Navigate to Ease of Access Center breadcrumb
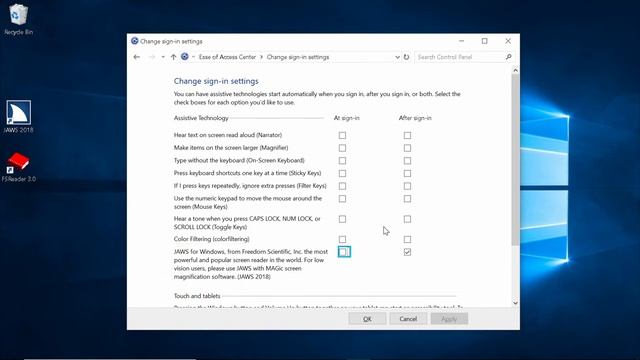This screenshot has width=640, height=360. pyautogui.click(x=227, y=57)
